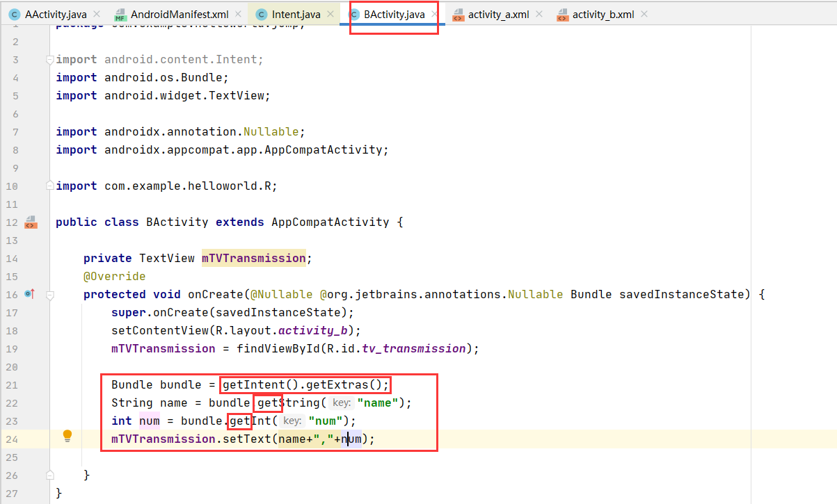Click line number 21 in the gutter

coord(11,385)
